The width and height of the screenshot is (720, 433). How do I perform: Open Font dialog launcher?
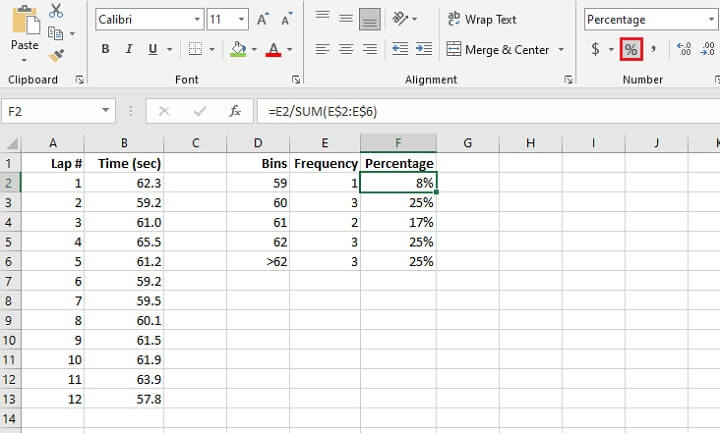click(x=296, y=80)
